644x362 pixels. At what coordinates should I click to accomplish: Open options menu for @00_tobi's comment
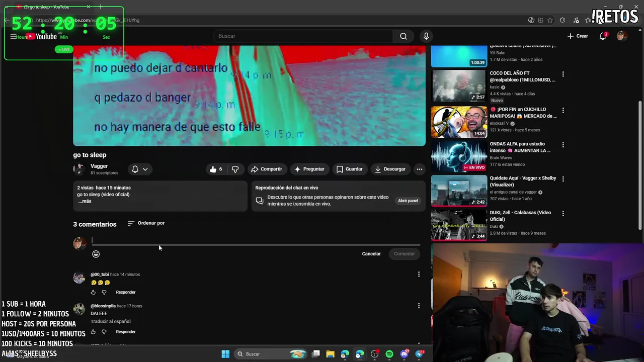(419, 275)
